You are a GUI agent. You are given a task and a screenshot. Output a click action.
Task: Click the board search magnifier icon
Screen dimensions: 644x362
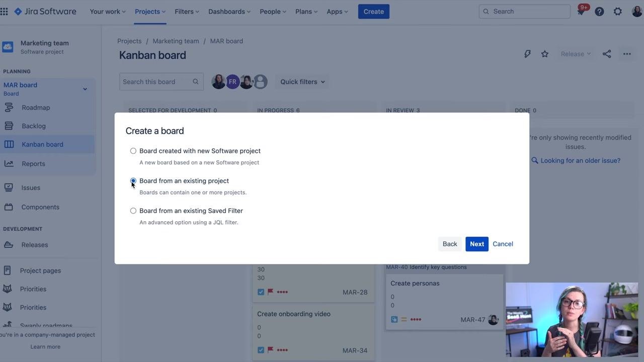pyautogui.click(x=196, y=81)
